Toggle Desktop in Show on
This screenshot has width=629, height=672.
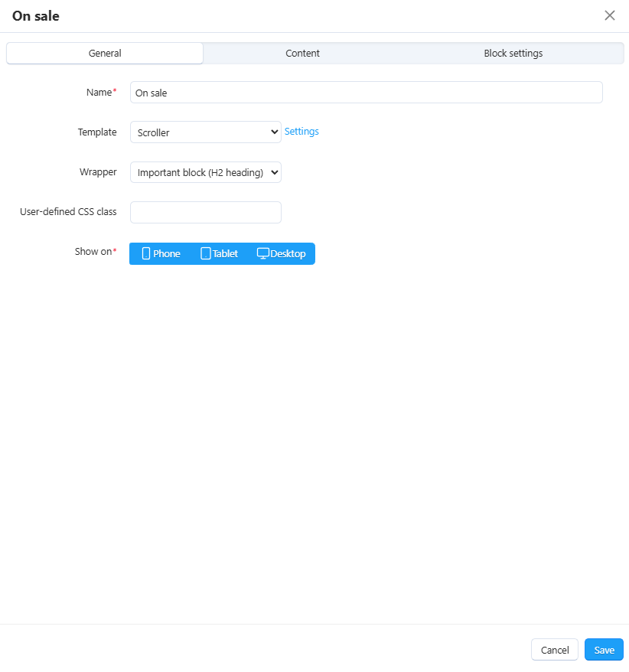281,253
